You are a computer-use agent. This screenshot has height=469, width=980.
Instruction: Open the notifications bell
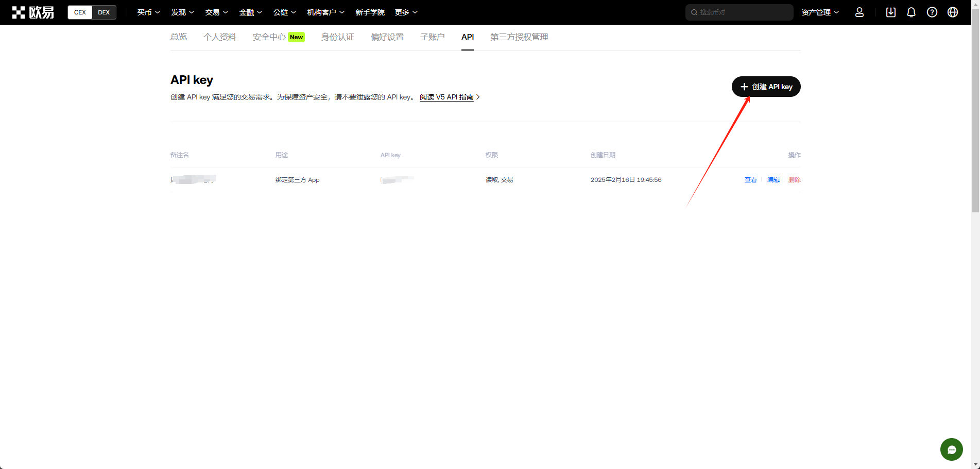coord(911,12)
